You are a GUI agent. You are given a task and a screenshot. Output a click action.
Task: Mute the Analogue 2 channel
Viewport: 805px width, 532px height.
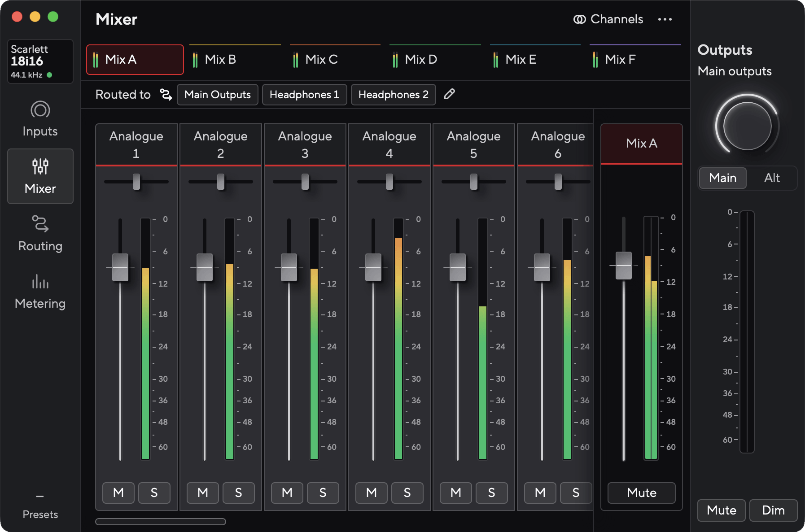[x=203, y=493]
